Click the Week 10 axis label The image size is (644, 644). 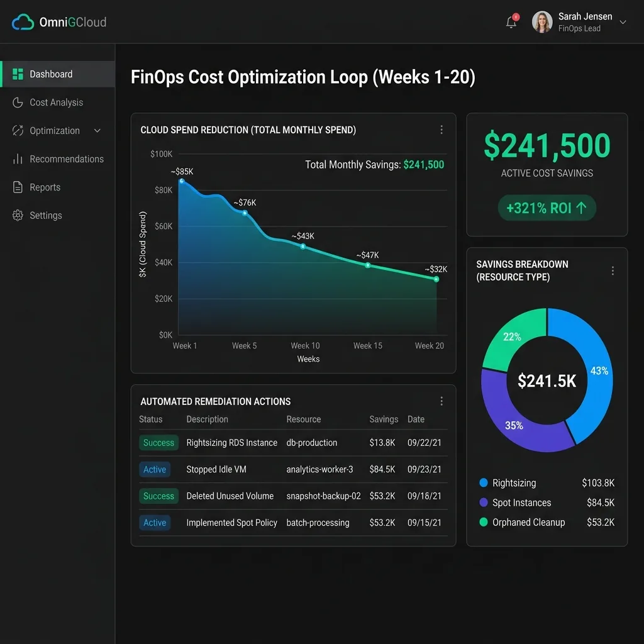pos(305,346)
